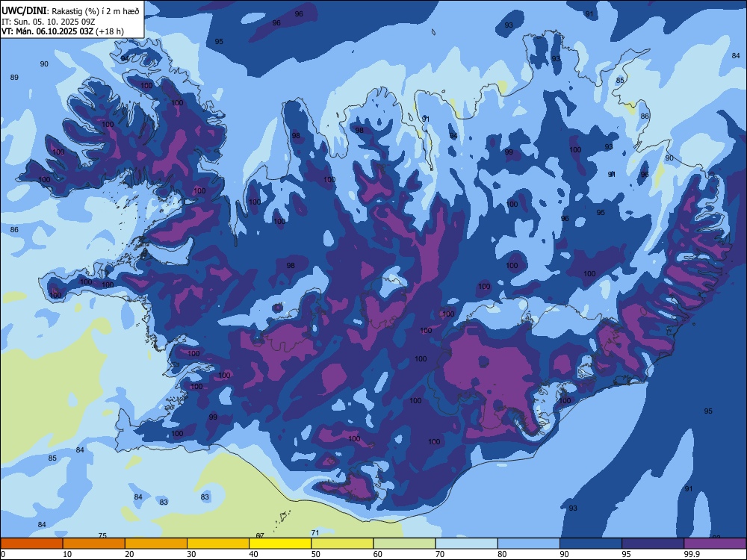
Task: Click the legend tick label 80
Action: pos(502,554)
